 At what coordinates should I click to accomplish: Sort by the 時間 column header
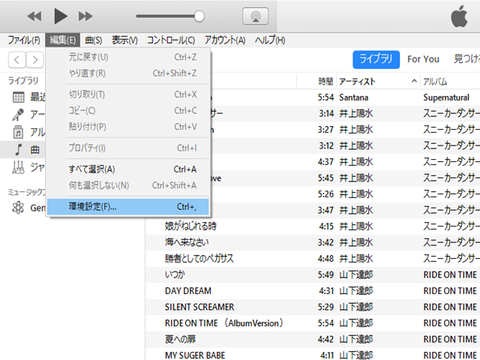tap(326, 82)
